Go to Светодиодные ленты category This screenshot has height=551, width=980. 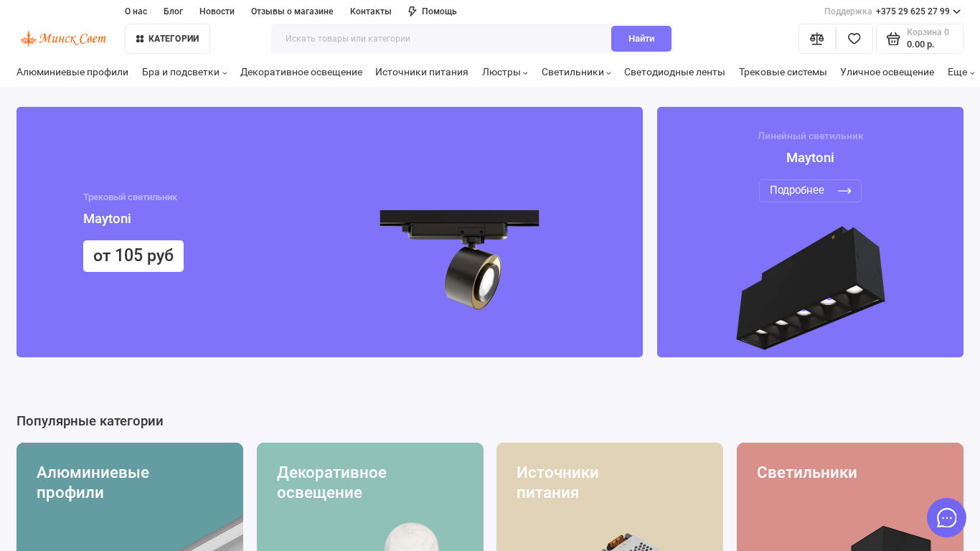(x=674, y=72)
